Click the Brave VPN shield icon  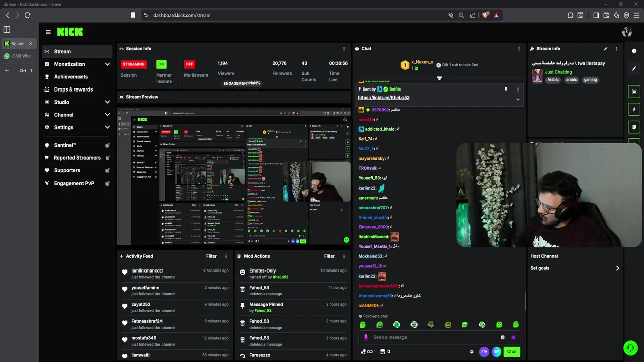(626, 15)
